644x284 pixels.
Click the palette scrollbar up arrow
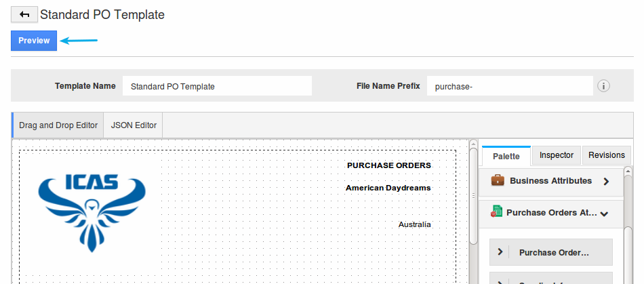coord(628,170)
